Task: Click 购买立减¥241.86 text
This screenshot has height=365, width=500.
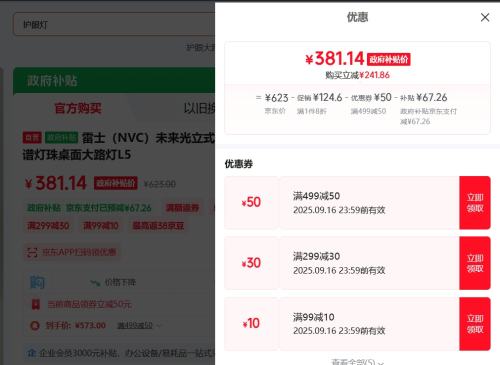Action: point(357,75)
